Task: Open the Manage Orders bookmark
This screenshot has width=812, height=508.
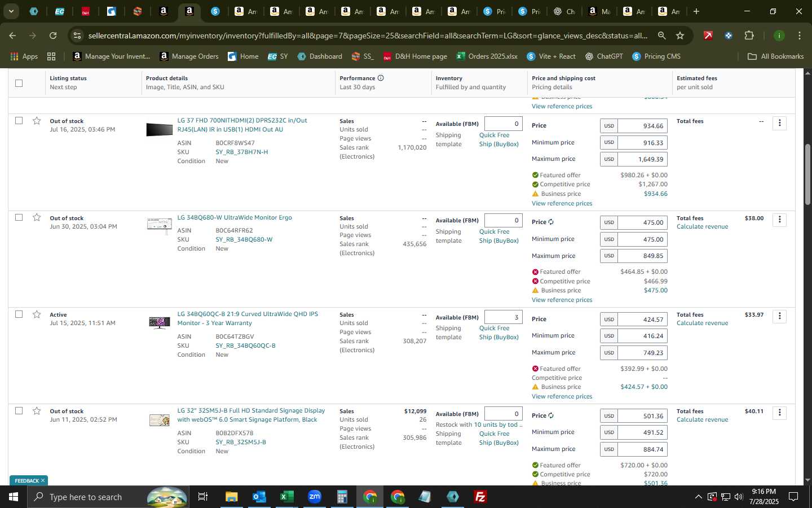Action: click(x=189, y=56)
